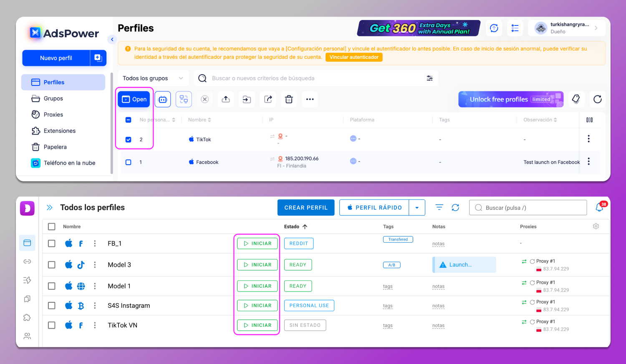Uncheck the TikTok profile row checkbox
The height and width of the screenshot is (364, 626).
coord(129,140)
